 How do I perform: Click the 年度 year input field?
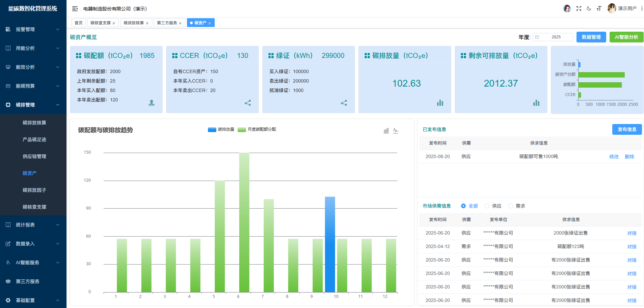coord(556,37)
